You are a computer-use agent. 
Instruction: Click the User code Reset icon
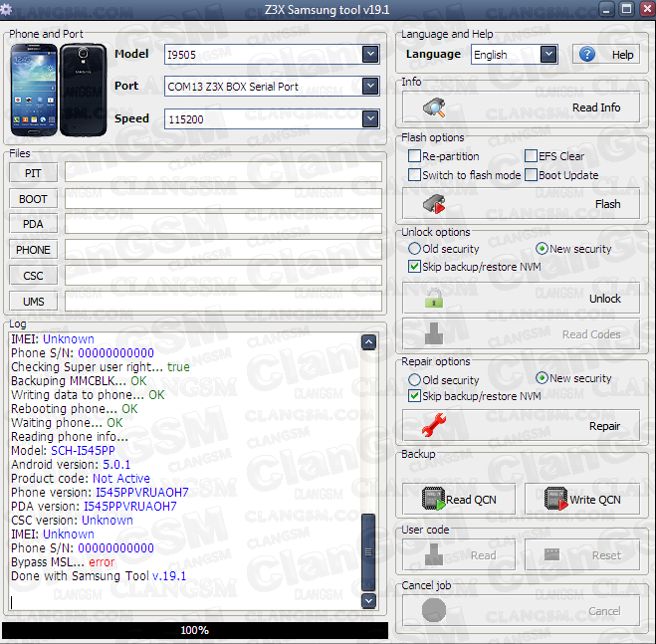pos(551,554)
